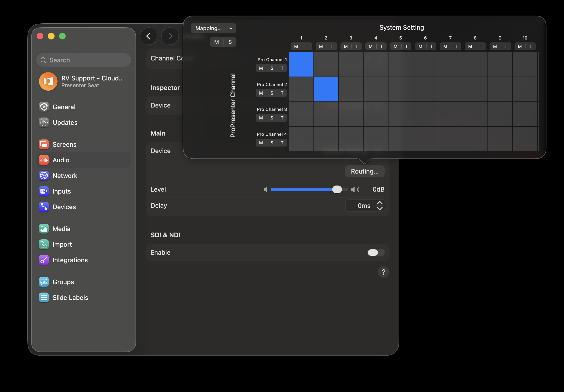Select the Audio waveform icon
Image resolution: width=564 pixels, height=392 pixels.
click(x=44, y=160)
